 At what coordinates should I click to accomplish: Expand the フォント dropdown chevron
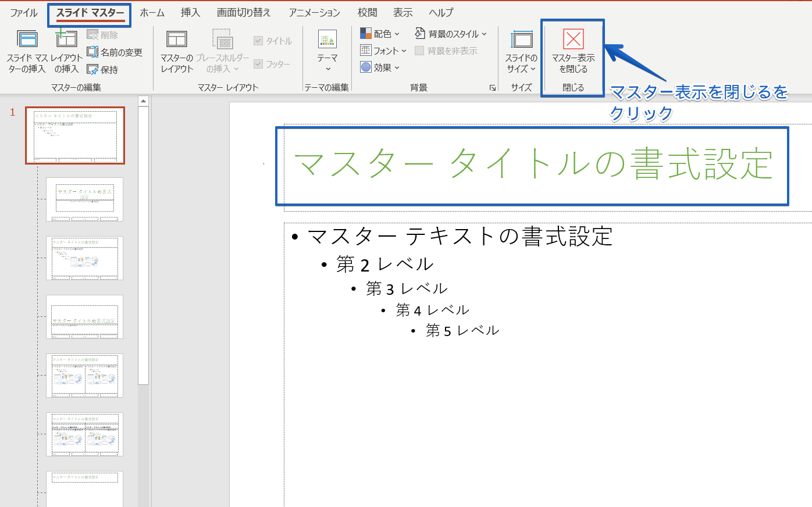point(404,51)
